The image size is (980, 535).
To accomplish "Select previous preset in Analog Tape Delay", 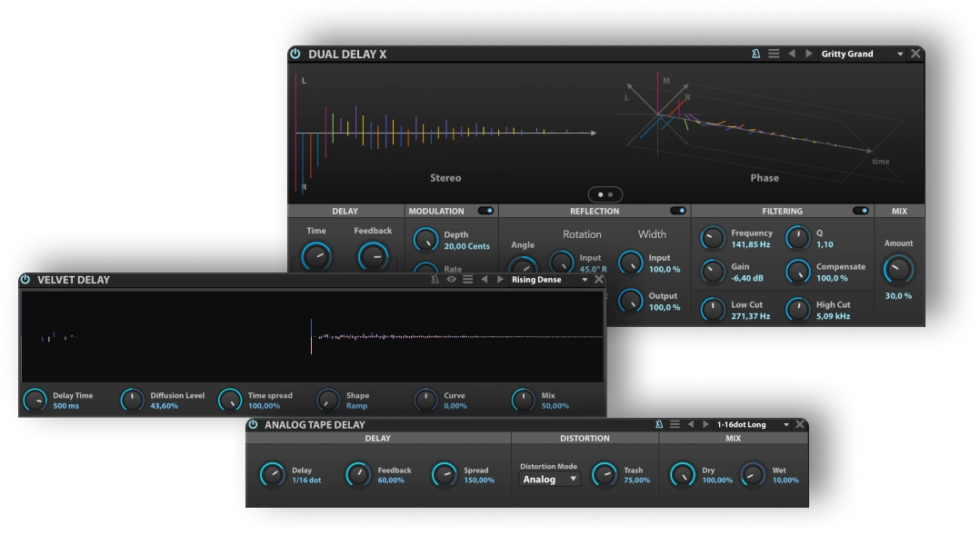I will [690, 424].
